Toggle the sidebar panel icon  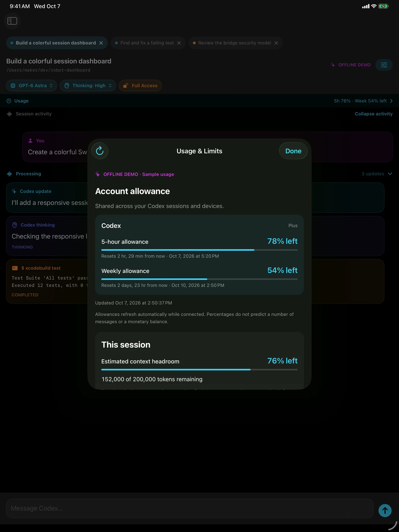point(12,21)
